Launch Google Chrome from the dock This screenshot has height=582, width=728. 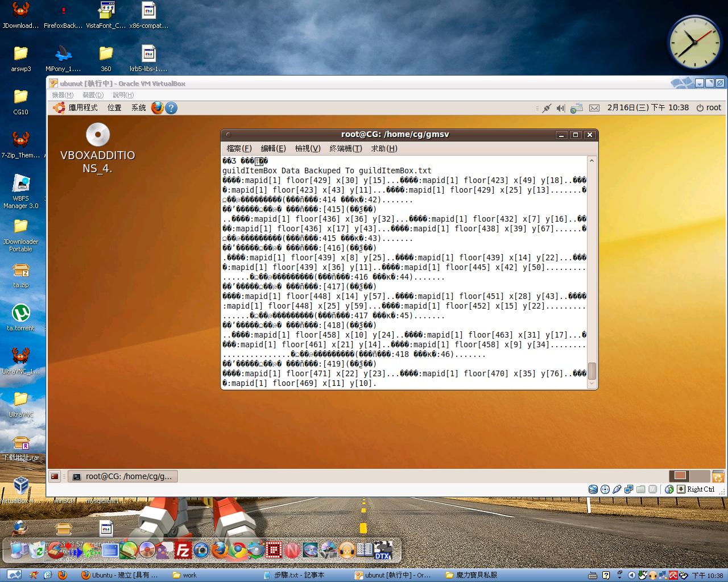(x=238, y=550)
